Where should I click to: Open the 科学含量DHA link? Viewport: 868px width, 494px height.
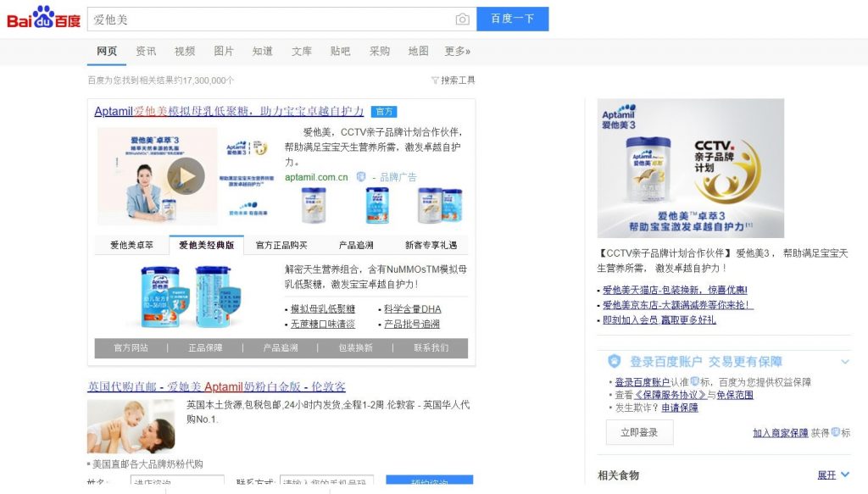(413, 309)
